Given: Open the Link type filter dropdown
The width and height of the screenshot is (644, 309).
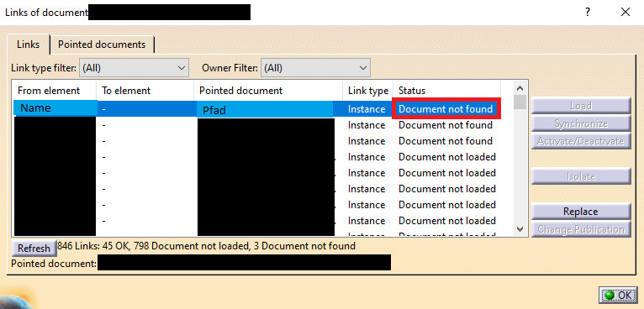Looking at the screenshot, I should [x=134, y=68].
